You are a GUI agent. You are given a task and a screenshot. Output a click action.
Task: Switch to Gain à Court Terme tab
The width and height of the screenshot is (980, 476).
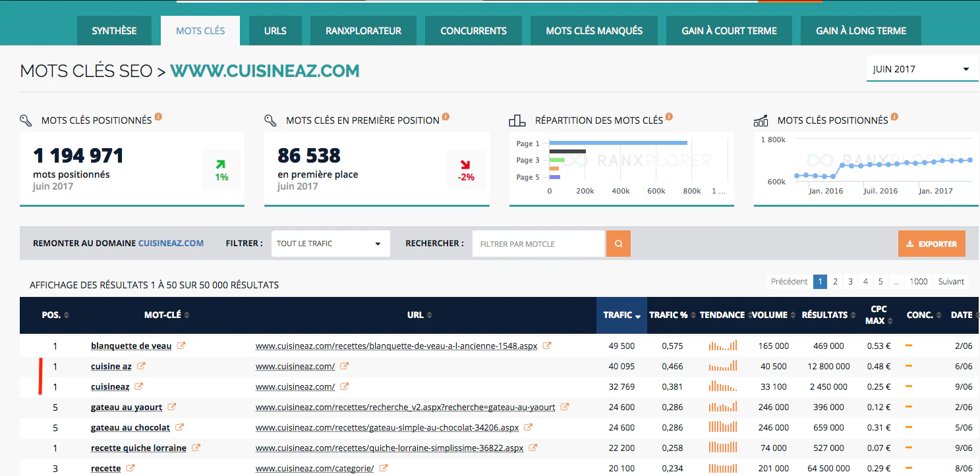click(729, 31)
